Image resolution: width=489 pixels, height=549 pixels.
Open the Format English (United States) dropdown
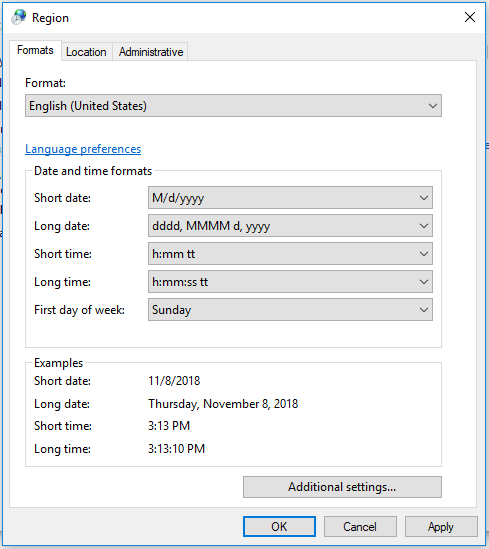(x=233, y=106)
